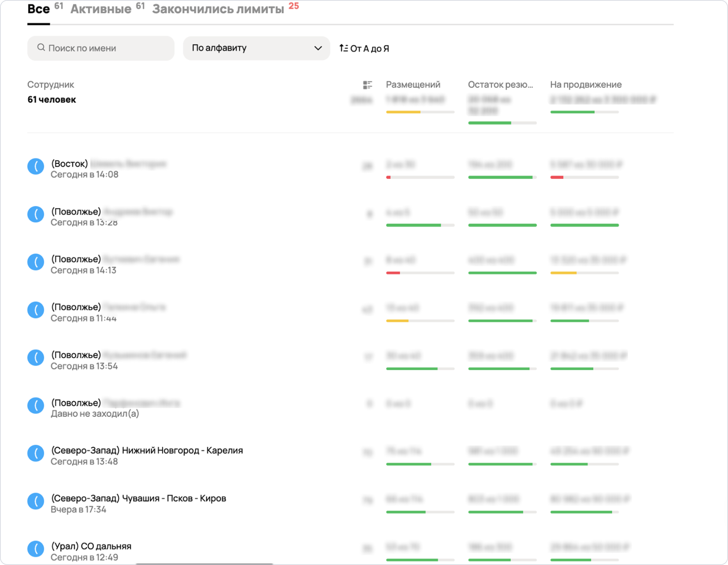Toggle the От А до Я sort direction
The width and height of the screenshot is (728, 565).
click(364, 48)
